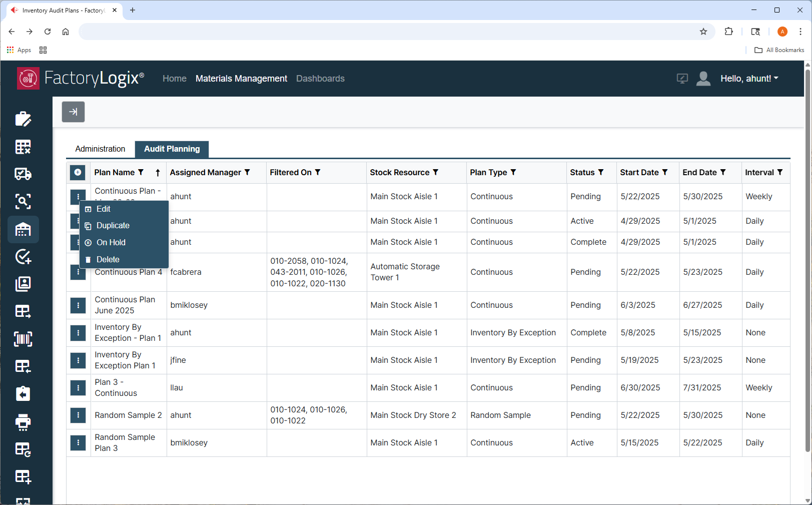The width and height of the screenshot is (812, 505).
Task: Choose Duplicate from the context menu
Action: [113, 225]
